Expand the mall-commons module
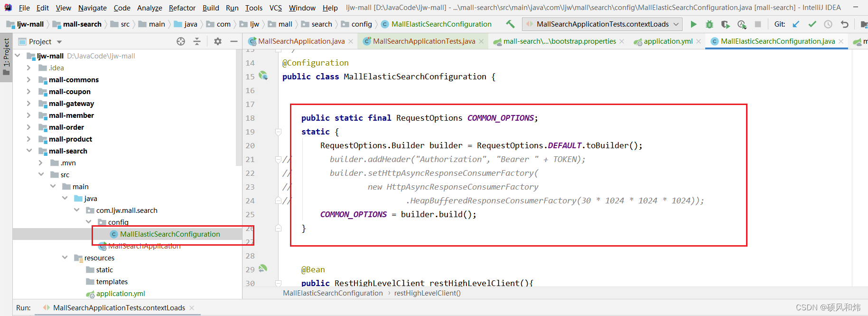The height and width of the screenshot is (316, 868). coord(29,79)
